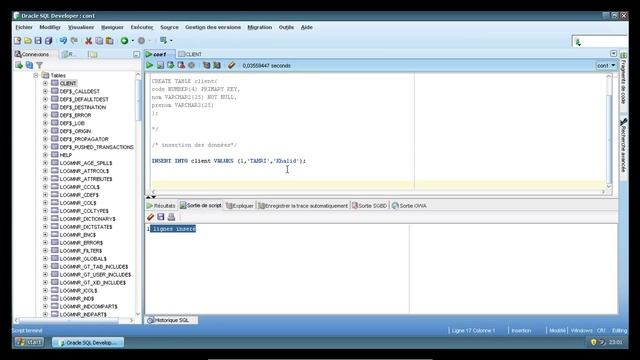Screen dimensions: 640x360
Task: Click the new connection green plus icon
Action: [19, 65]
